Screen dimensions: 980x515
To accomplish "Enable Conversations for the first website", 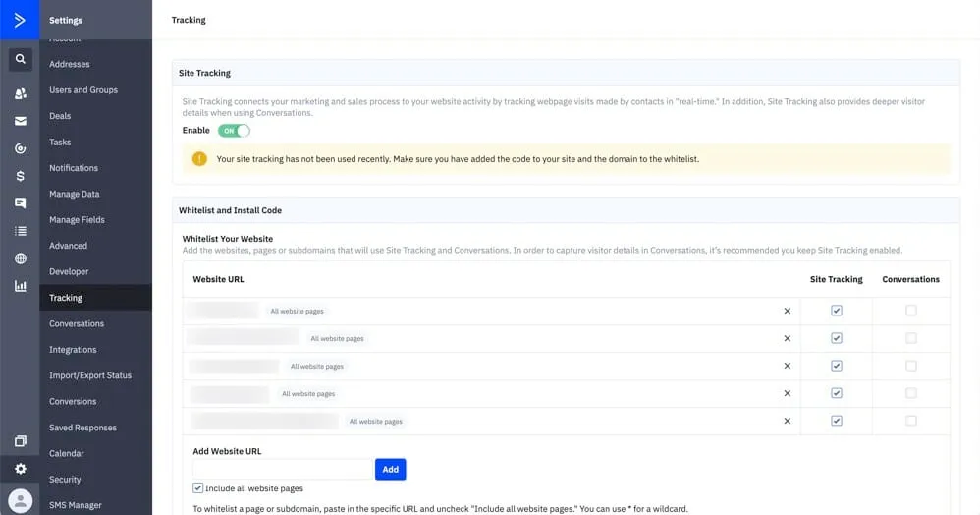I will coord(911,311).
